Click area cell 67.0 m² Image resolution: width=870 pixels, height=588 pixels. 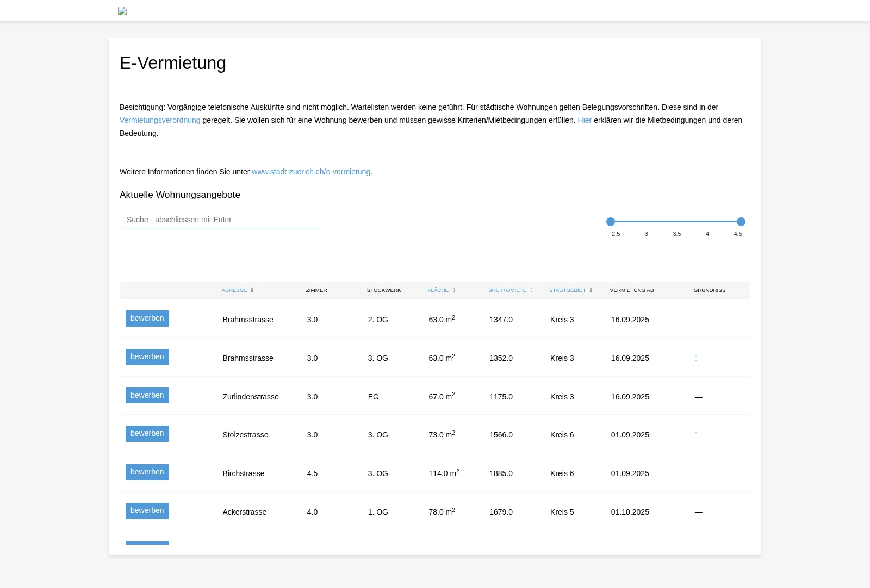point(442,396)
